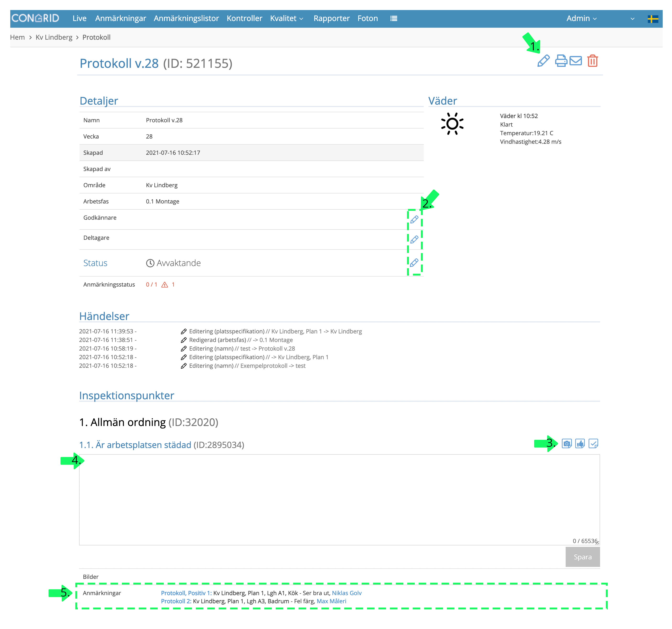
Task: Expand the Kvalitet dropdown menu
Action: click(x=286, y=19)
